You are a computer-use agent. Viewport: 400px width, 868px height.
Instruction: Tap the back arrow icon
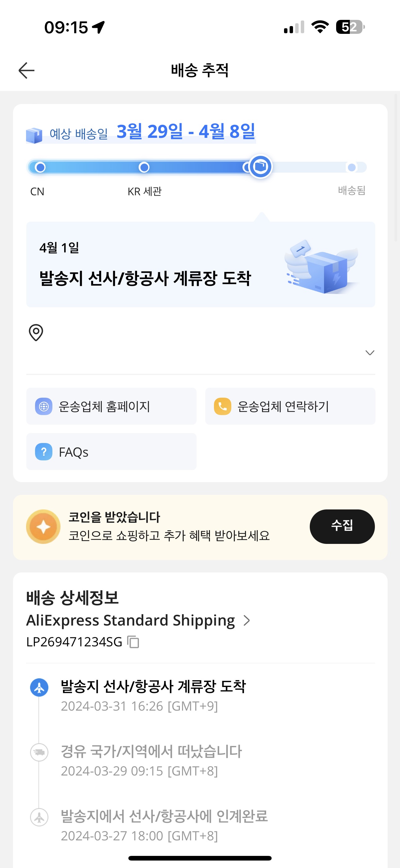point(26,70)
